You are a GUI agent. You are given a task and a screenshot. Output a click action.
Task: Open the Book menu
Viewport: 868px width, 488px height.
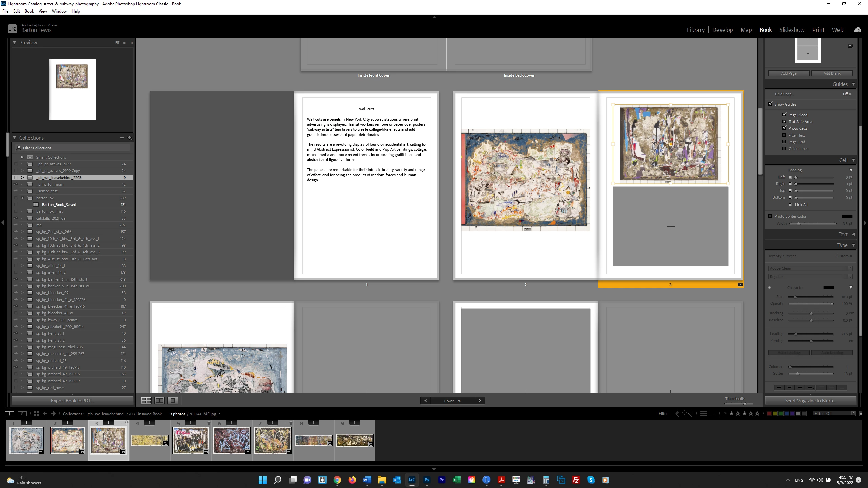[x=29, y=11]
